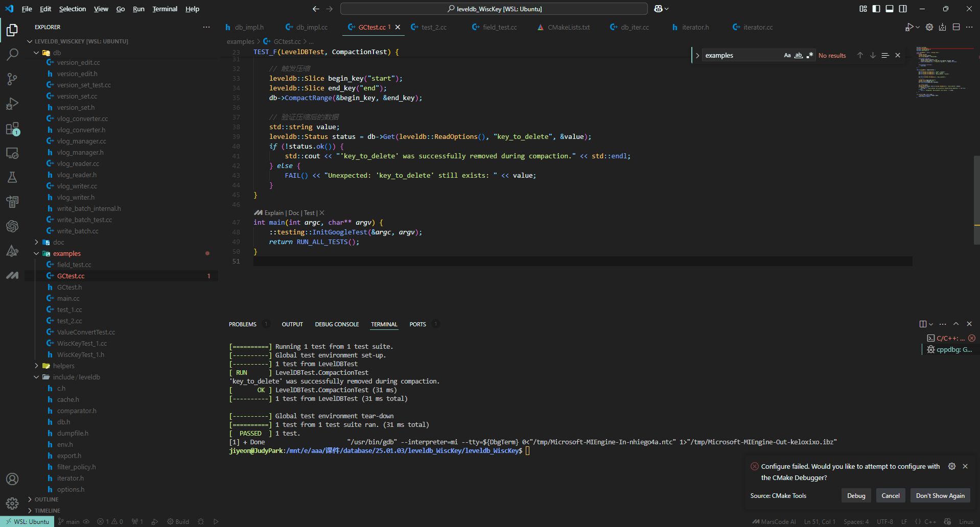Open Copilot chat menu in title bar
Screen dimensions: 980x527
tap(661, 9)
